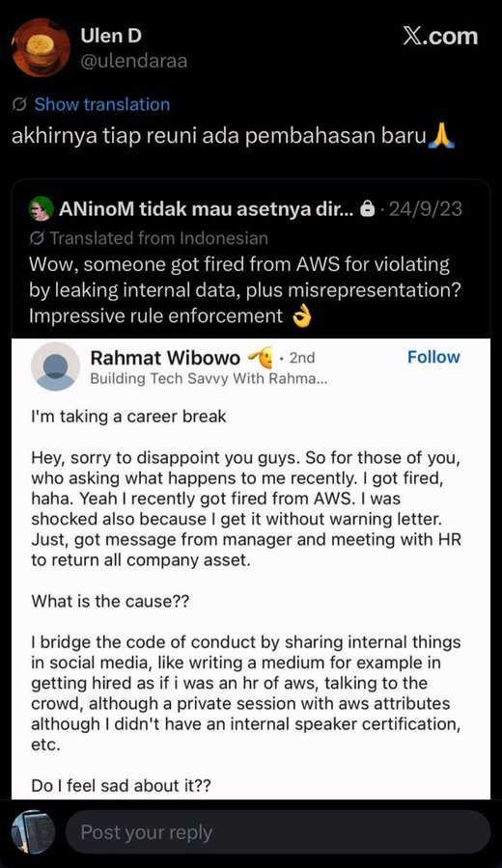The image size is (502, 868).
Task: Open the quoted ANinoM account avatar
Action: pyautogui.click(x=41, y=208)
